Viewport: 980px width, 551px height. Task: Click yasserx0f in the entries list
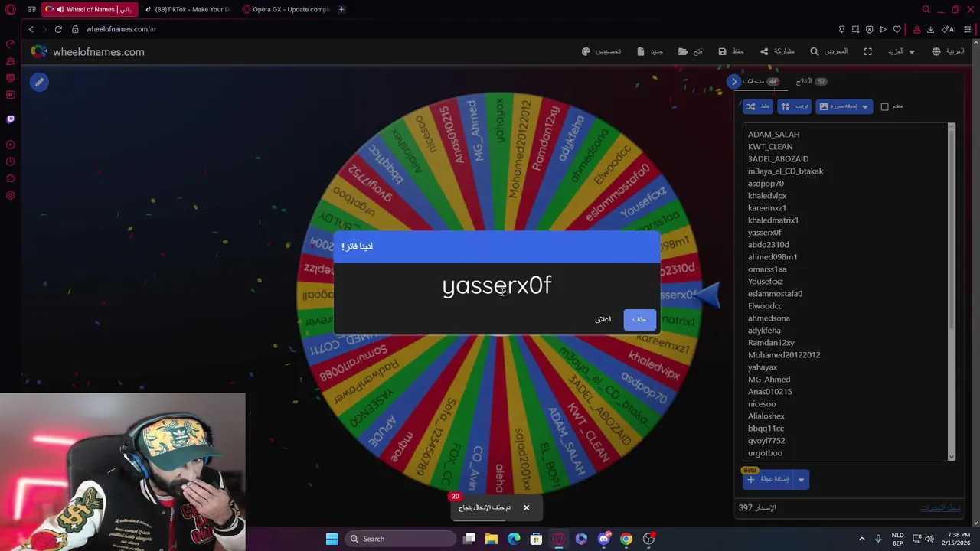(764, 232)
